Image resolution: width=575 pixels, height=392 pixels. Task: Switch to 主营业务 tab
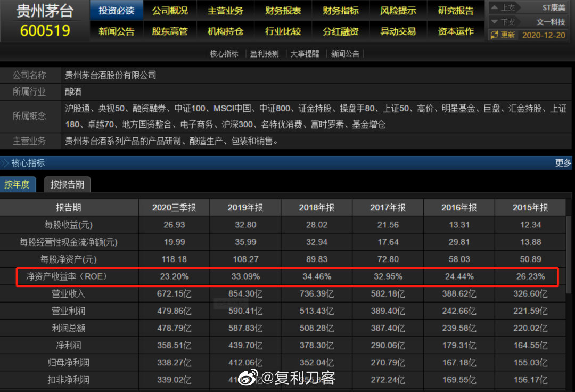click(x=225, y=11)
